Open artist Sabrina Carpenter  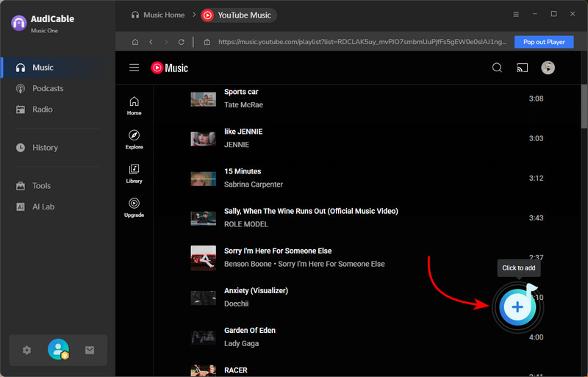click(x=254, y=184)
